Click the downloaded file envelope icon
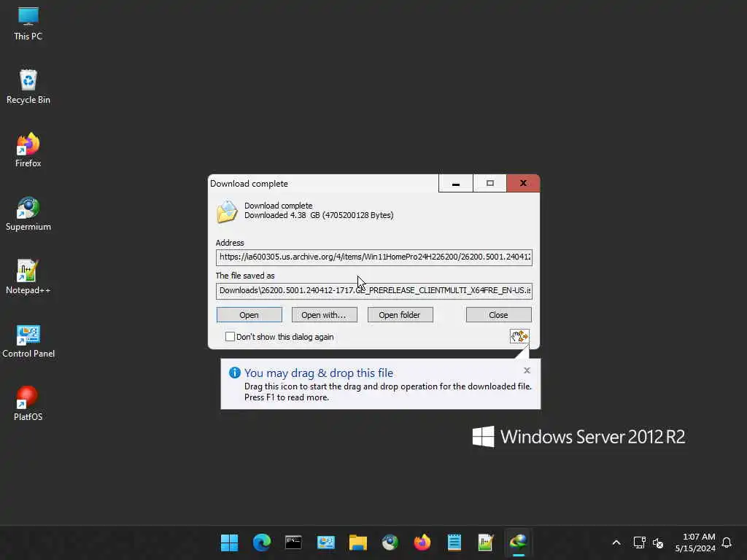The height and width of the screenshot is (560, 747). click(227, 211)
